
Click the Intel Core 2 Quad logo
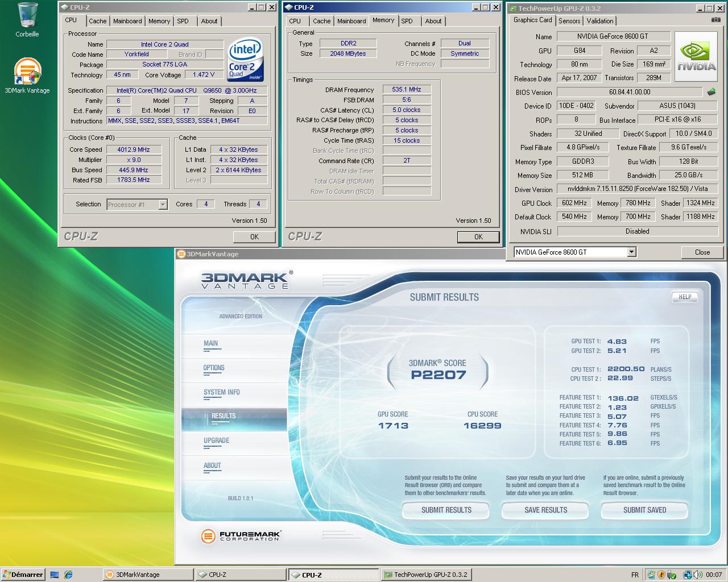(x=245, y=60)
